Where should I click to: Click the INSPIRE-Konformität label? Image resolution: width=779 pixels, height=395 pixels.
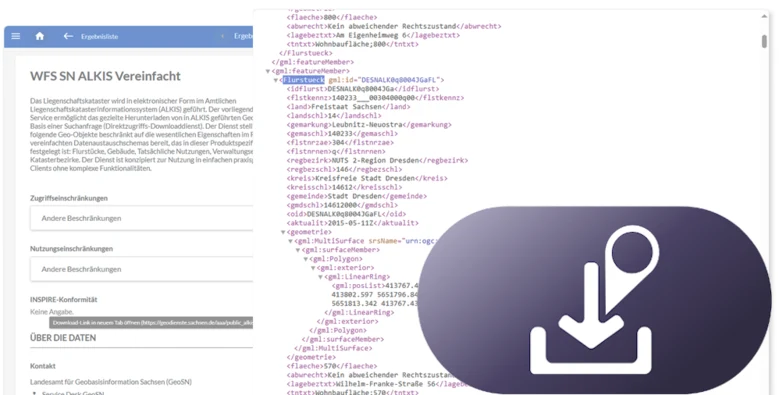point(64,300)
